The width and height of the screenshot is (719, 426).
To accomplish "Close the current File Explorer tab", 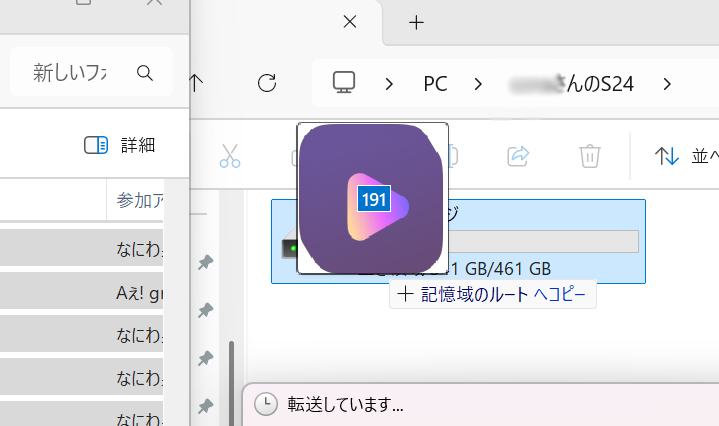I will click(x=349, y=22).
